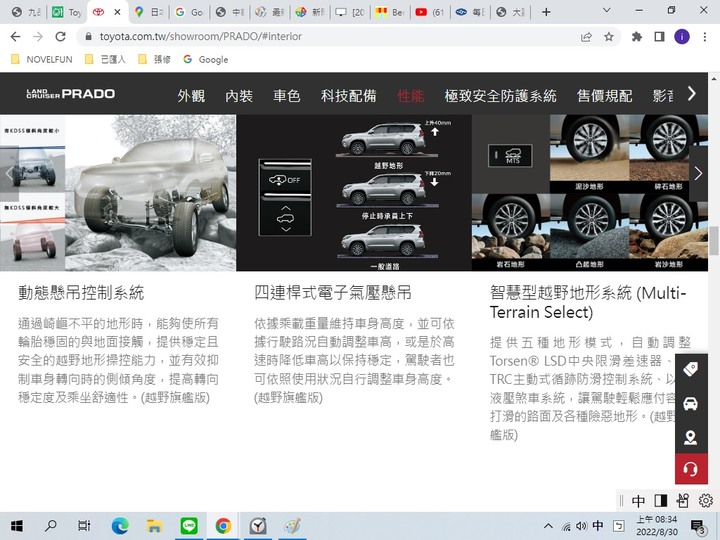Open LINE app from taskbar
Image resolution: width=720 pixels, height=540 pixels.
pyautogui.click(x=189, y=526)
